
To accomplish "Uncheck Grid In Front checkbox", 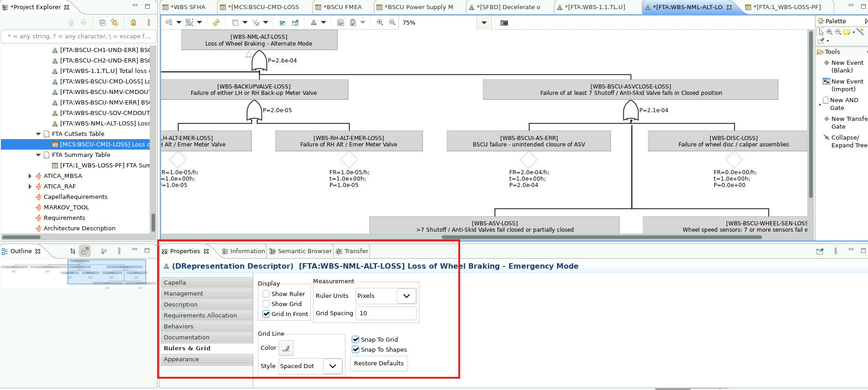I will tap(266, 314).
